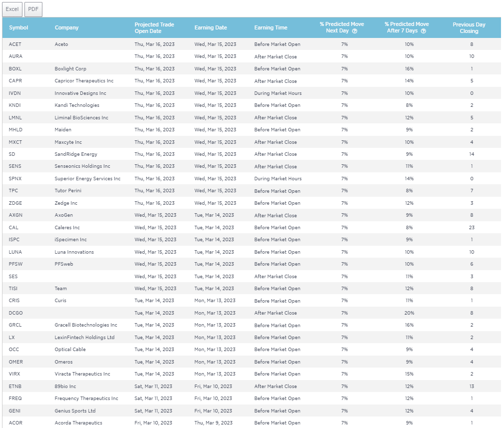Click the company name Kandi Technologies
Screen dimensions: 504x428
pos(77,105)
